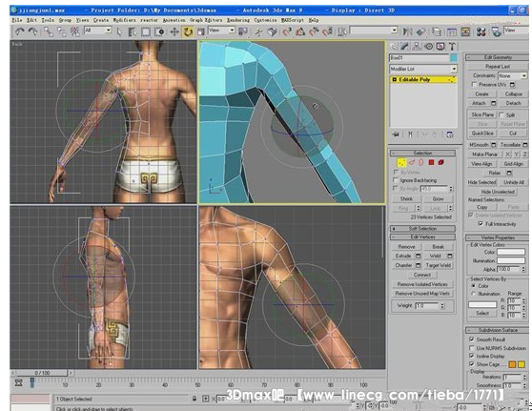Toggle the Percent Snap icon
The height and width of the screenshot is (411, 532).
click(x=314, y=31)
